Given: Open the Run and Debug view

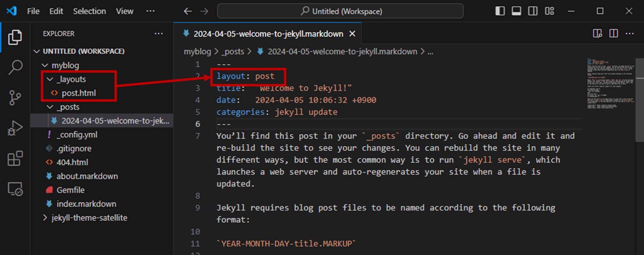Looking at the screenshot, I should coord(15,128).
